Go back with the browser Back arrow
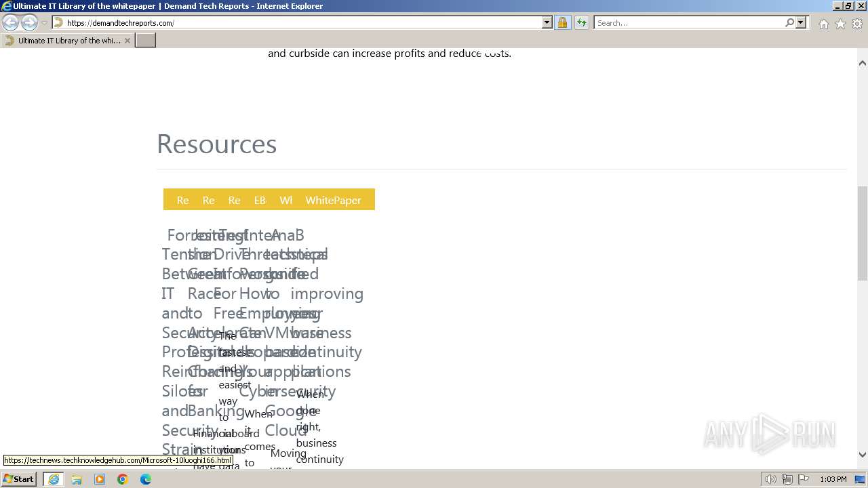Image resolution: width=868 pixels, height=488 pixels. click(11, 22)
